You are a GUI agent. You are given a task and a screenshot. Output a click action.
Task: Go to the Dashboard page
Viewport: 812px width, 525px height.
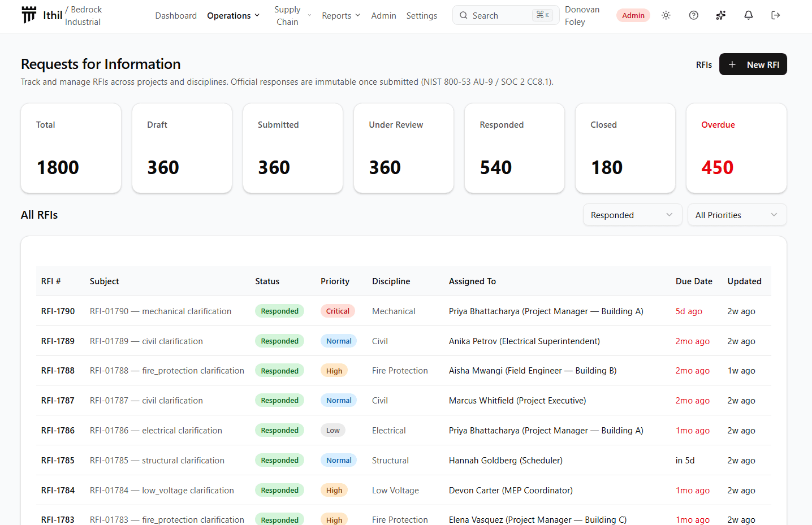click(x=176, y=16)
